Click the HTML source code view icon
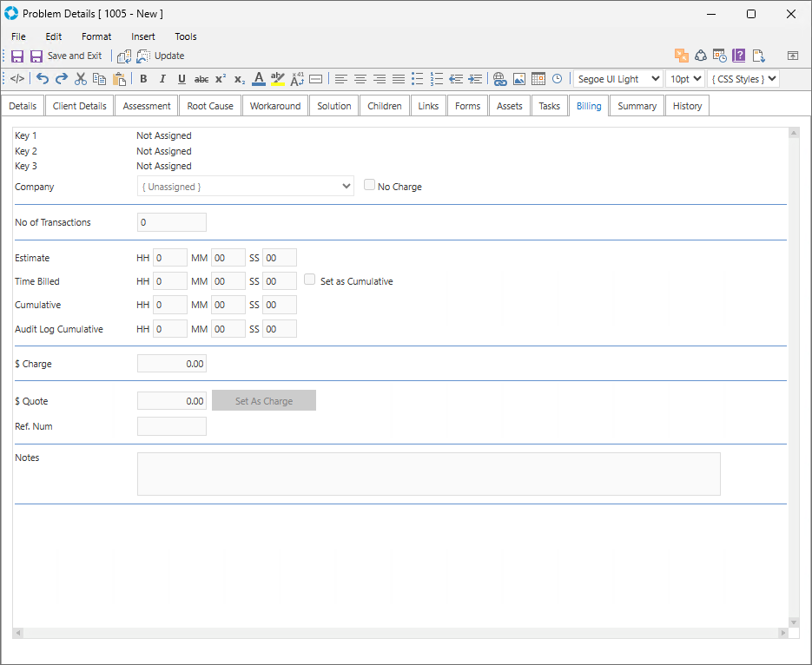The image size is (812, 665). (x=17, y=79)
